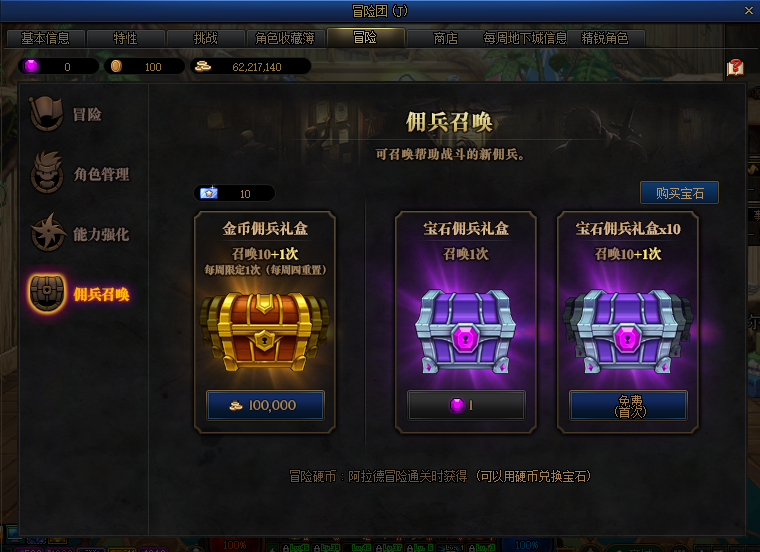Open the 能力强化 star icon
The image size is (760, 552).
point(48,233)
